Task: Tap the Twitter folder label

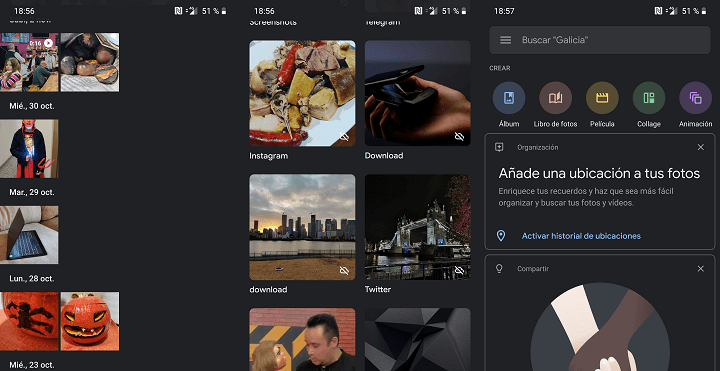Action: (378, 290)
